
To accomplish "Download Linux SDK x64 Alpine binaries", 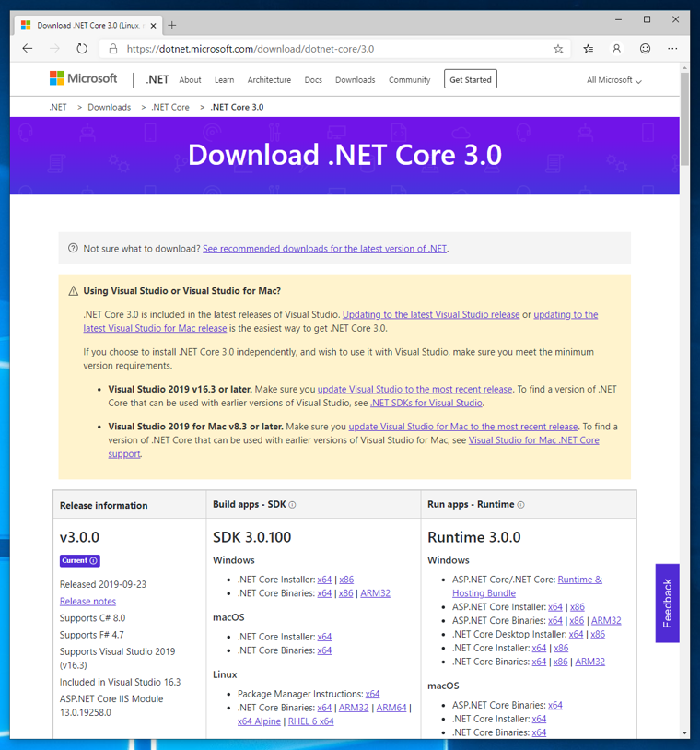I will tap(259, 721).
